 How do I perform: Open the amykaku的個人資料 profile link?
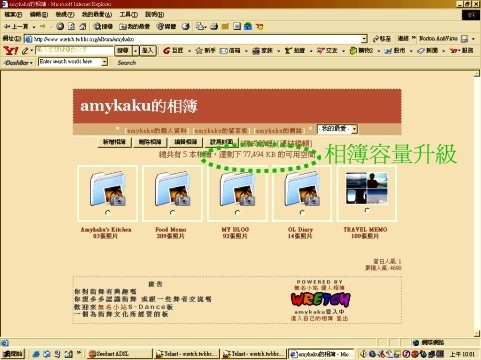point(157,131)
